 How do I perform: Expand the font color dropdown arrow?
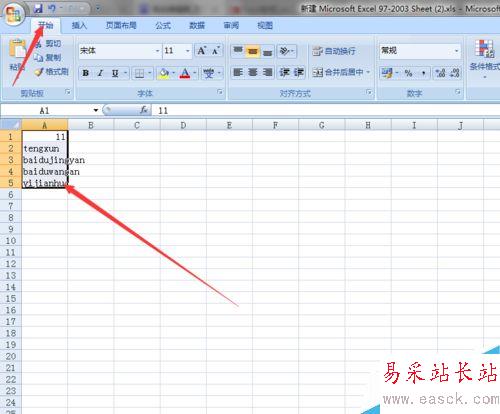(195, 73)
